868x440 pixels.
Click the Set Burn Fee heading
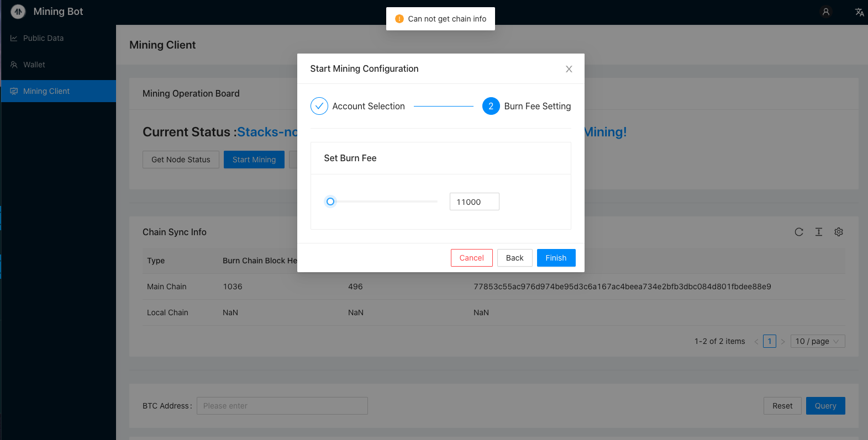350,158
